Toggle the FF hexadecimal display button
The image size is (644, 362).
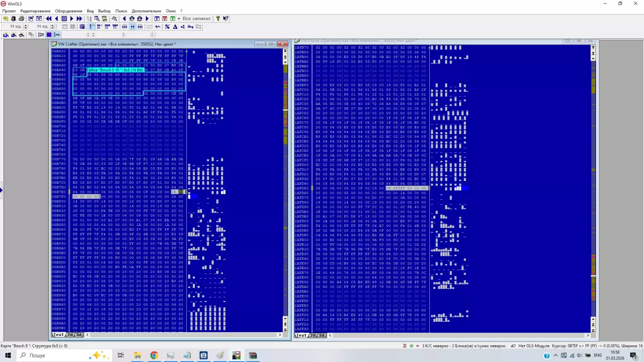point(133,27)
